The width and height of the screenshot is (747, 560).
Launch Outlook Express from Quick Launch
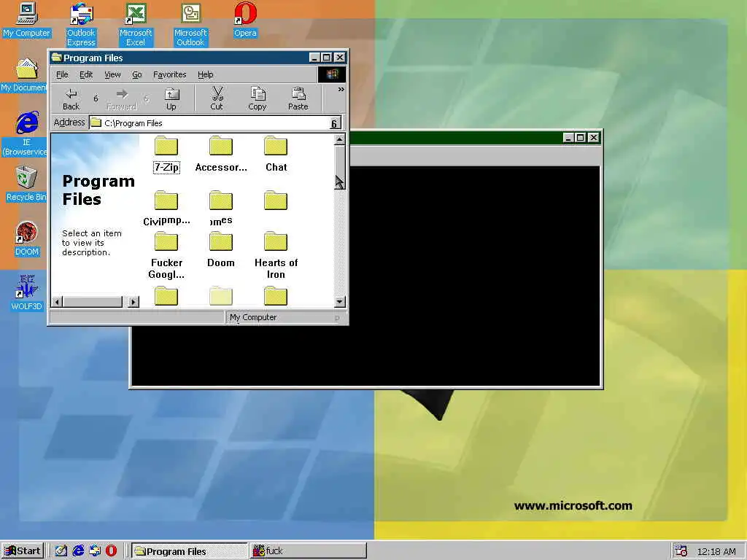click(x=95, y=551)
